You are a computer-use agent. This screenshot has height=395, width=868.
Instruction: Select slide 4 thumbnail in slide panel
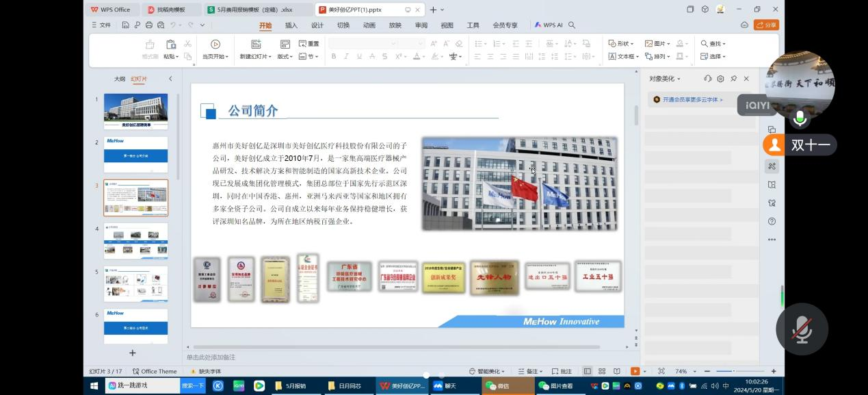135,241
